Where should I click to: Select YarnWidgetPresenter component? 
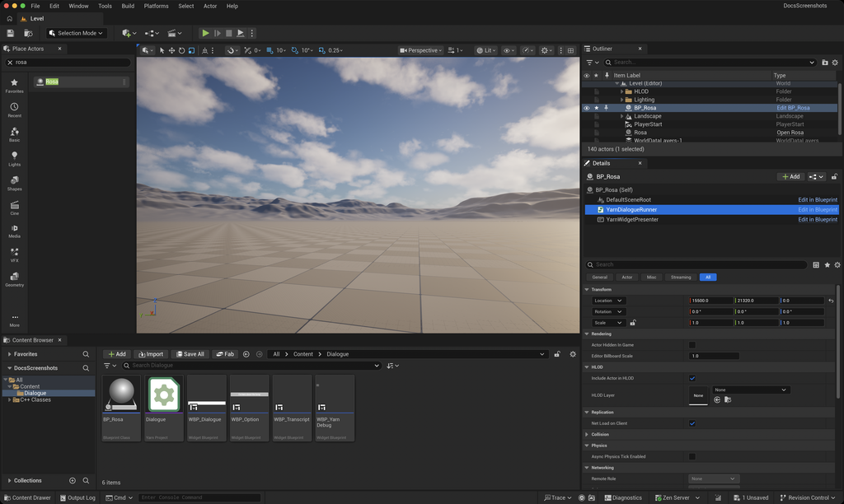coord(632,219)
